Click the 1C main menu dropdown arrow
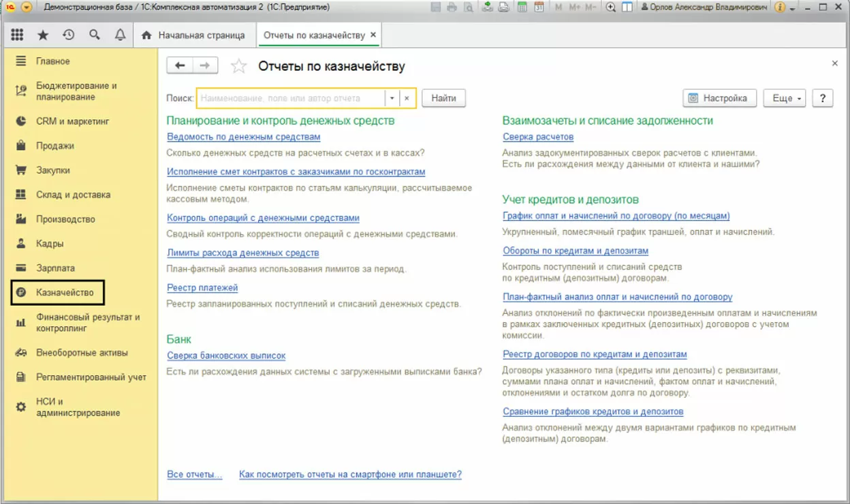The width and height of the screenshot is (850, 504). tap(27, 7)
